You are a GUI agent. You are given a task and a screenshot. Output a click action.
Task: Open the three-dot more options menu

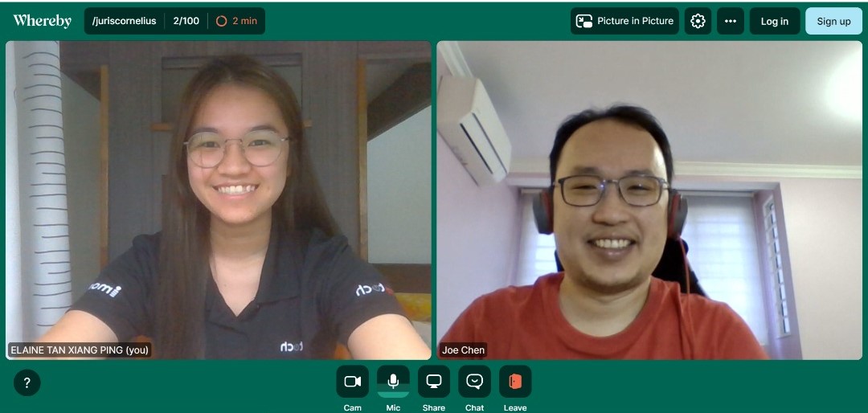click(730, 21)
